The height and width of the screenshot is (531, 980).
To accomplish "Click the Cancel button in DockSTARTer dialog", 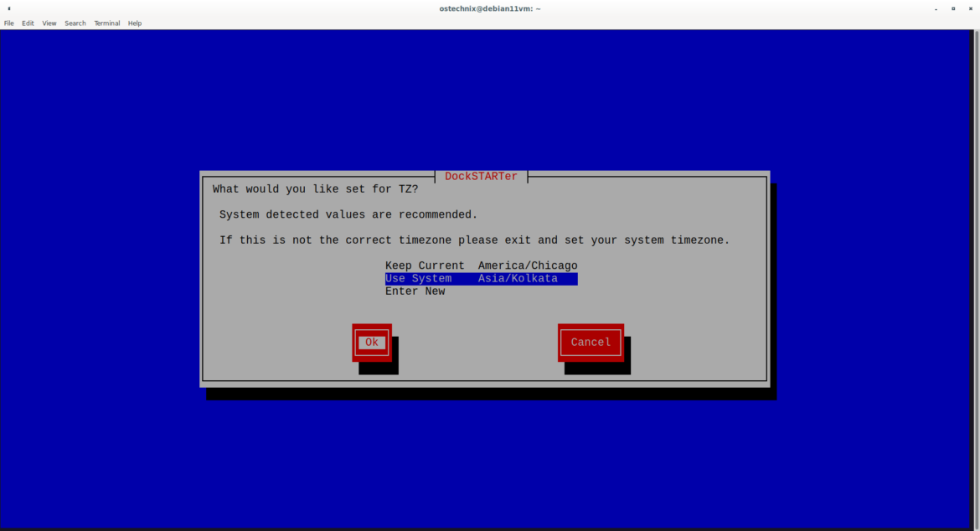I will click(x=591, y=343).
